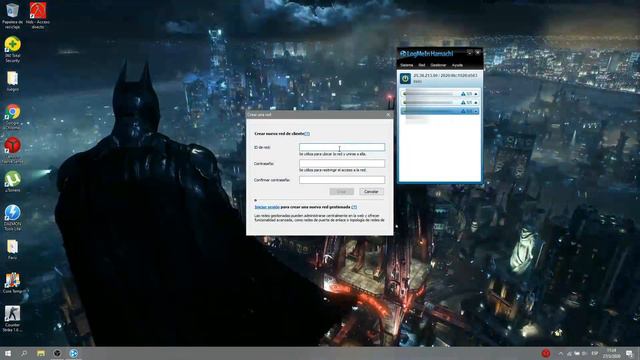The width and height of the screenshot is (640, 360).
Task: Open taskbar search magnifier
Action: [x=24, y=353]
